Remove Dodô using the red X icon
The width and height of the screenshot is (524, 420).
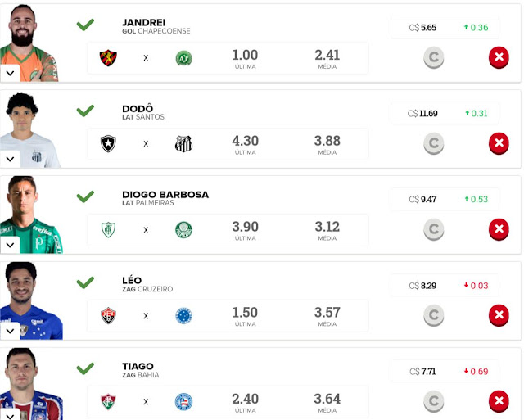(x=499, y=143)
